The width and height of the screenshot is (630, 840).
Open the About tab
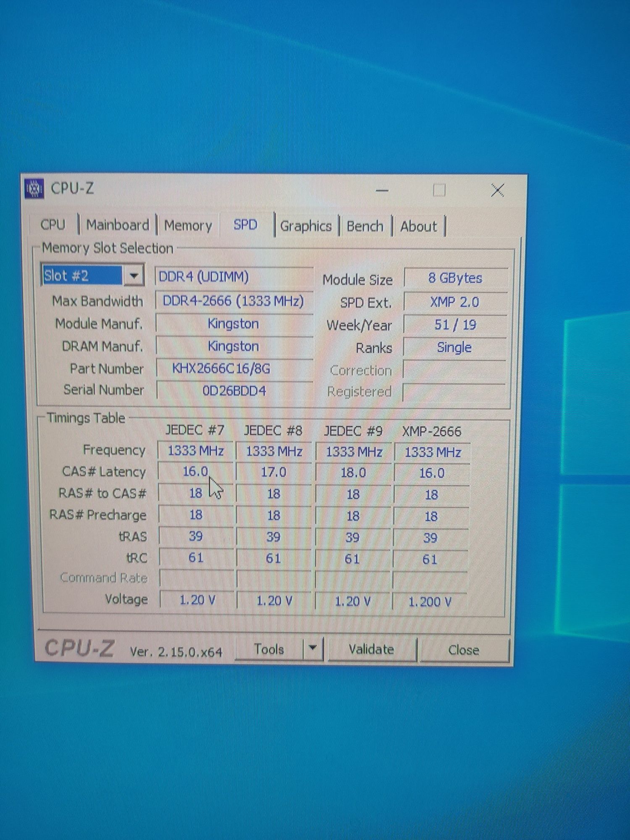point(418,227)
